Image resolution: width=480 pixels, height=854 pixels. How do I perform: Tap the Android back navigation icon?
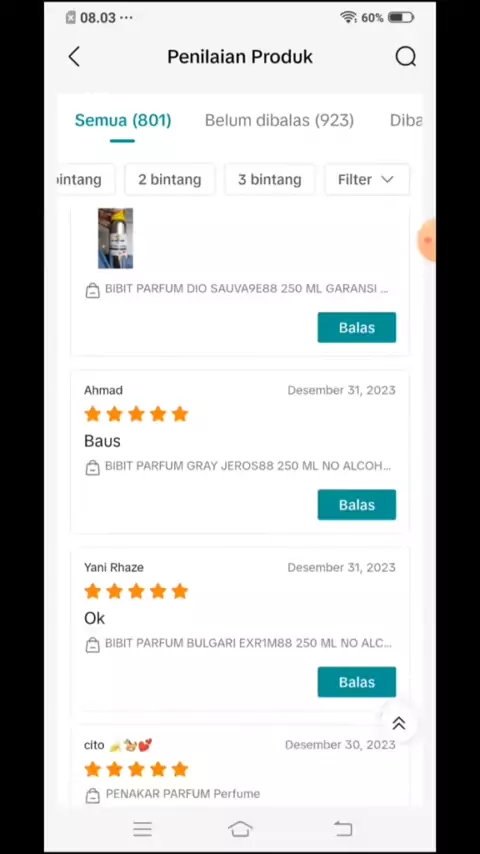point(343,828)
